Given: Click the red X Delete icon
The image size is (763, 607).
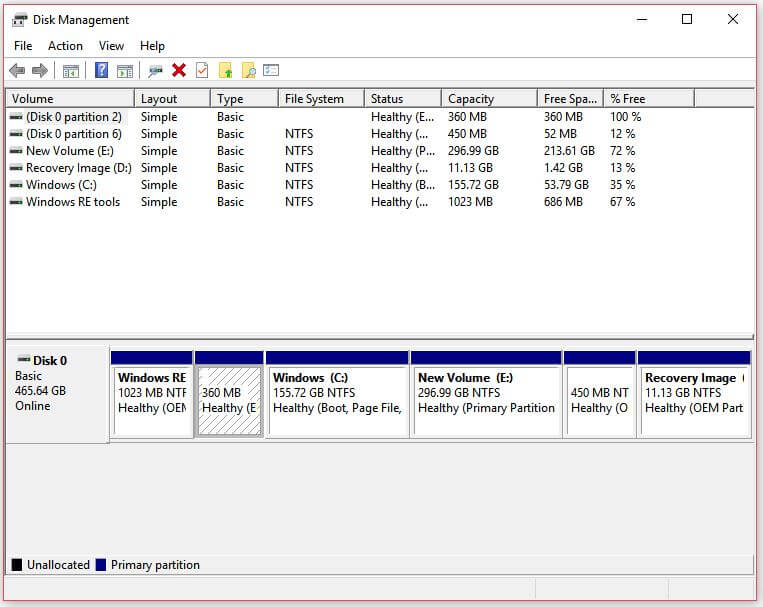Looking at the screenshot, I should coord(179,71).
